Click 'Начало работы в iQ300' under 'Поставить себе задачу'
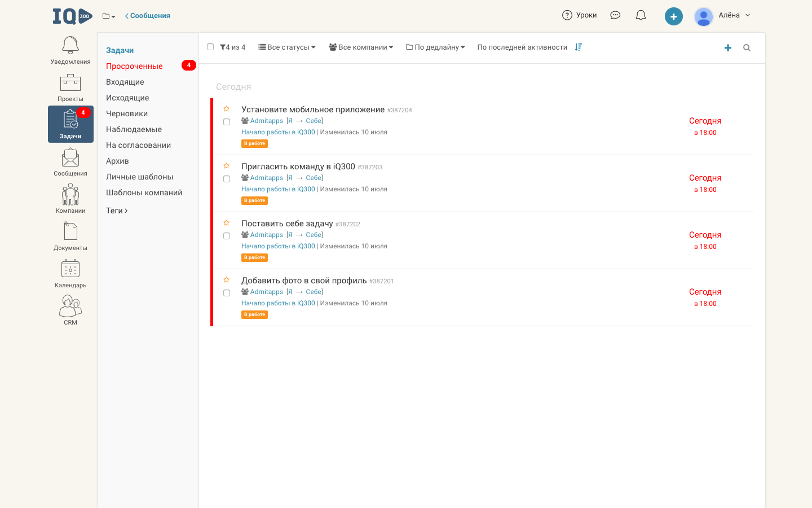The height and width of the screenshot is (508, 812). [x=278, y=246]
